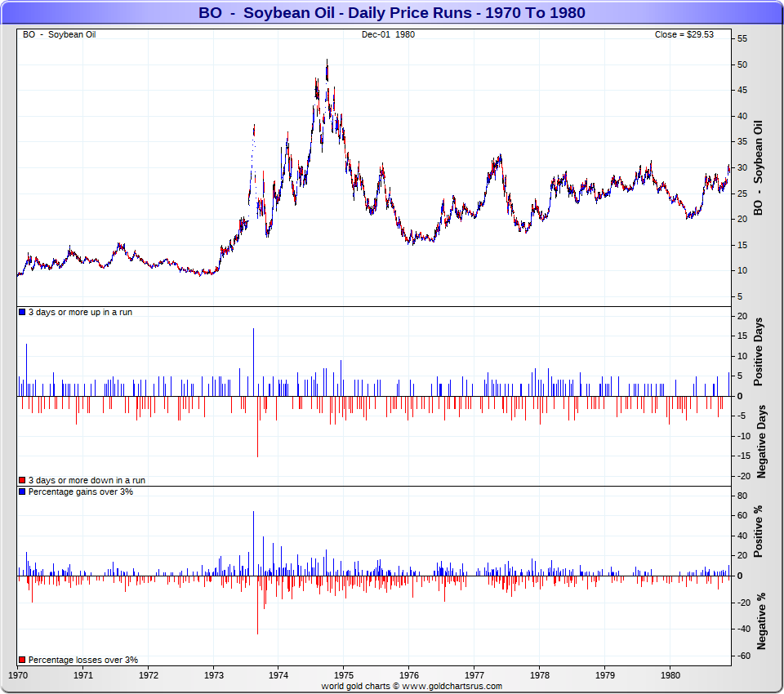This screenshot has height=694, width=784.
Task: Click the 'Percentage losses over 3%' legend text
Action: click(x=83, y=660)
